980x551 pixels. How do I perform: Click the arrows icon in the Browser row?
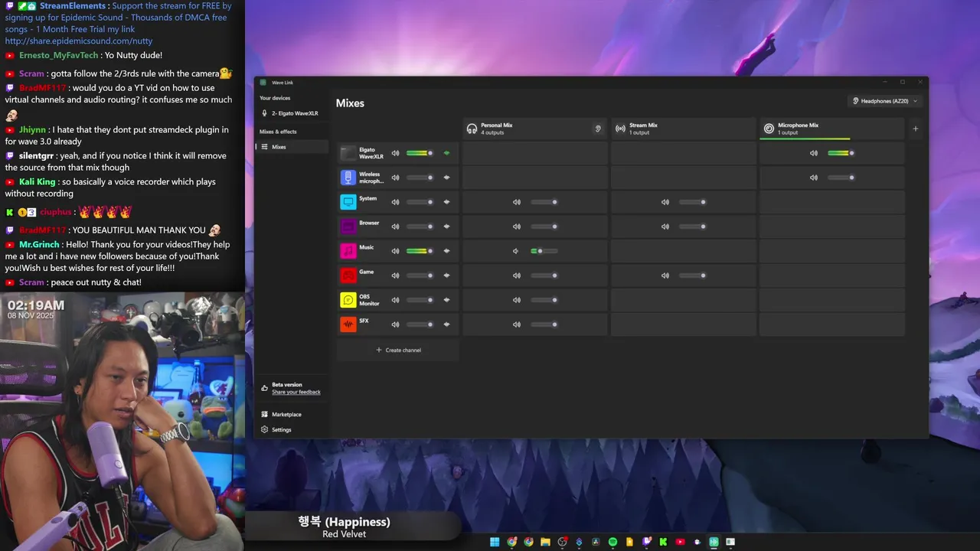(x=446, y=227)
